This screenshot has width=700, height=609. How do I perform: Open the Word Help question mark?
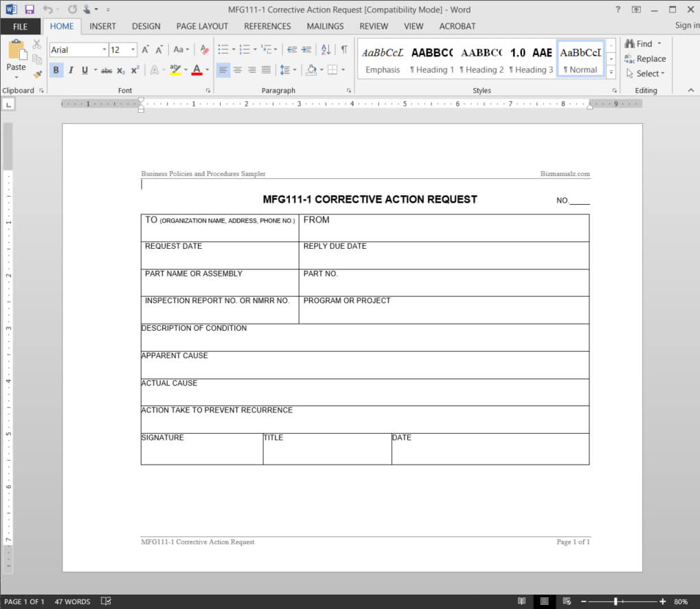tap(618, 10)
